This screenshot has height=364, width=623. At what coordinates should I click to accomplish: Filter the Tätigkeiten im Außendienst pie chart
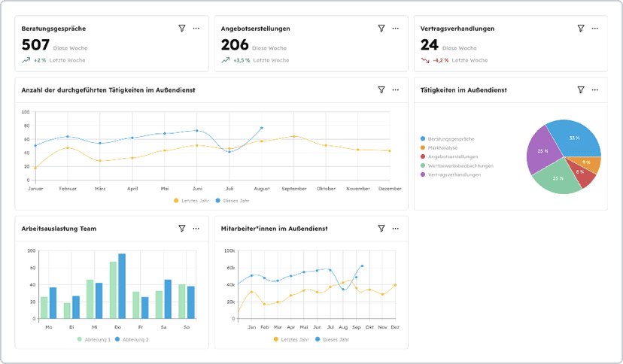[x=581, y=89]
